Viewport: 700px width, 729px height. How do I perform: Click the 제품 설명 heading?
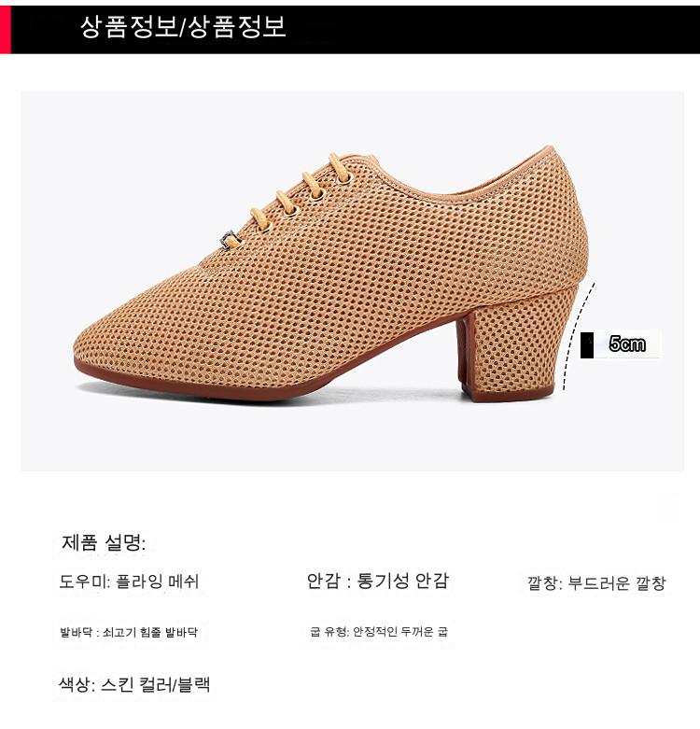point(104,542)
